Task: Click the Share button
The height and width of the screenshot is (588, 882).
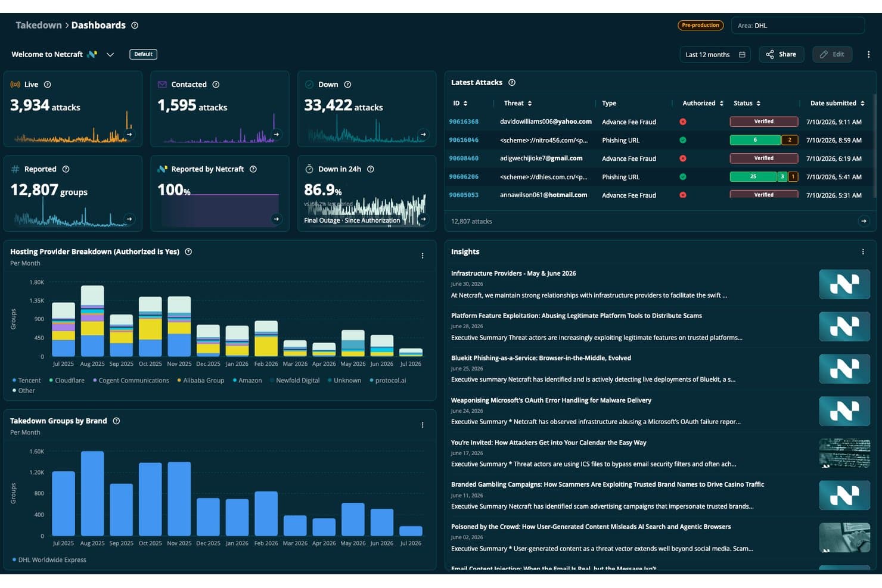Action: click(781, 54)
